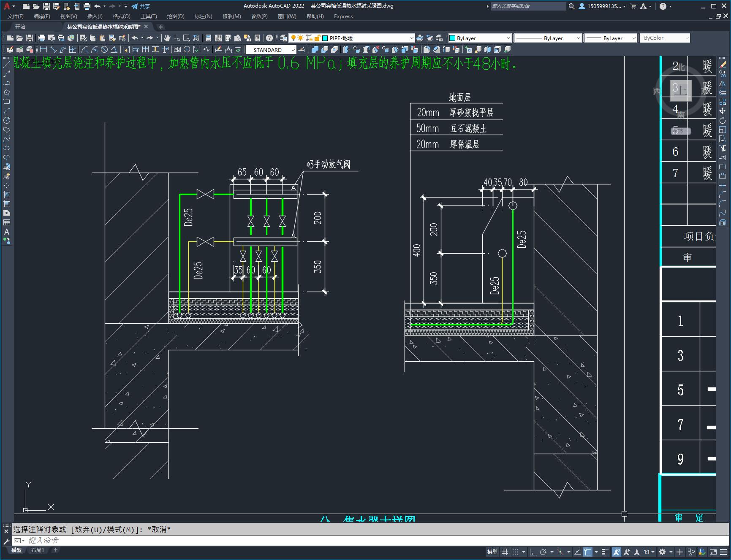731x560 pixels.
Task: Click the Save icon in standard toolbar
Action: [30, 38]
